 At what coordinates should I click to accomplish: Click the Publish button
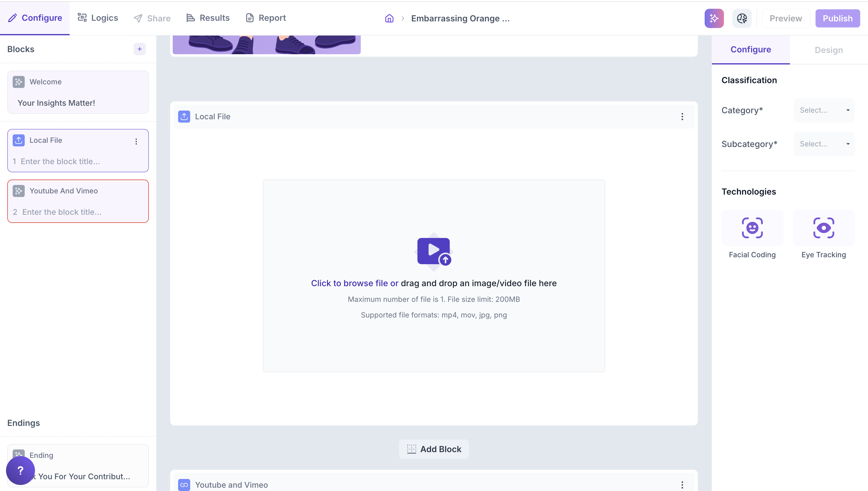(837, 18)
